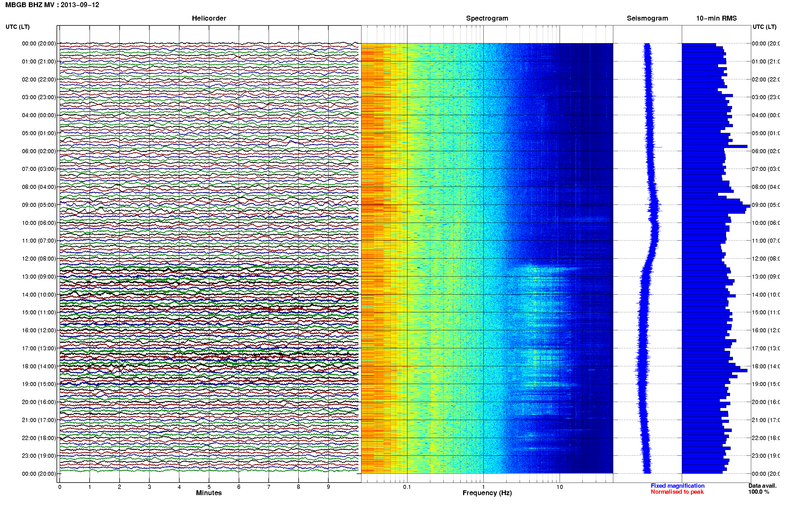
Task: Click left axis label 04:00 (00:00)
Action: point(39,115)
